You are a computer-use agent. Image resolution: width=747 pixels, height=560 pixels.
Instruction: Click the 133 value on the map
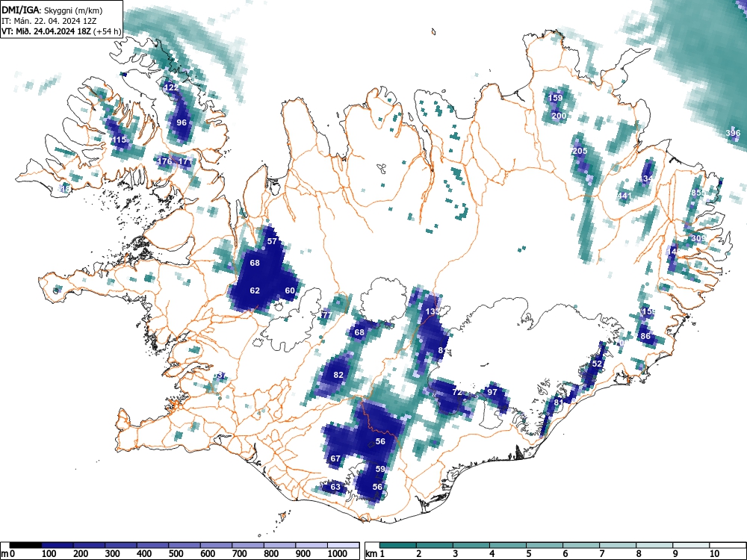(x=433, y=311)
